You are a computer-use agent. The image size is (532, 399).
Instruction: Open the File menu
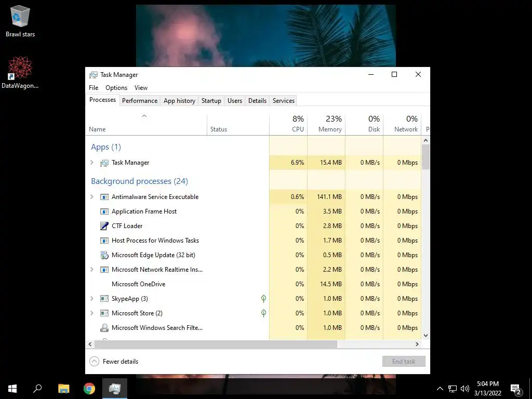(94, 88)
